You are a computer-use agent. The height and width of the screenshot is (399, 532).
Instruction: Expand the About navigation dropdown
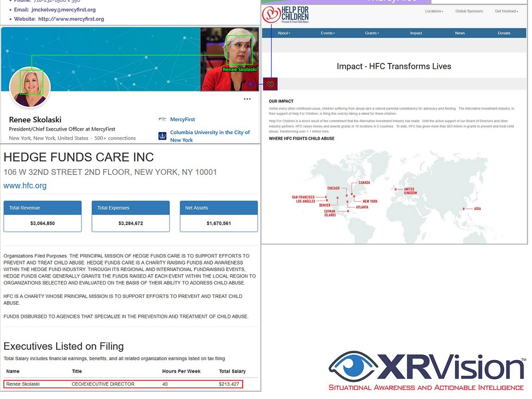(283, 33)
